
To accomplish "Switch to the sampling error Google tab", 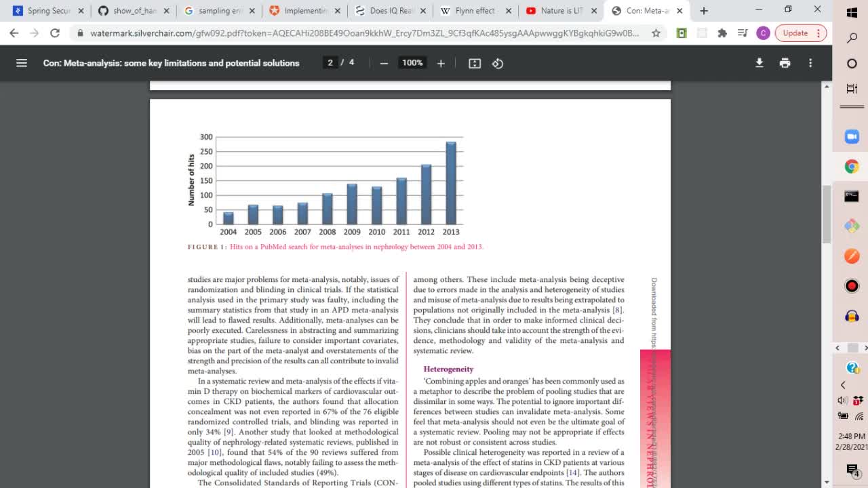I will (220, 11).
